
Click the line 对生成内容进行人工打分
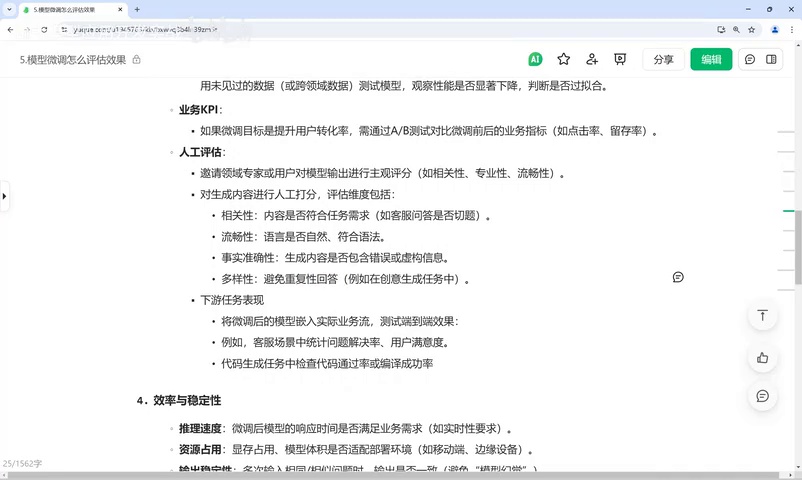(298, 194)
